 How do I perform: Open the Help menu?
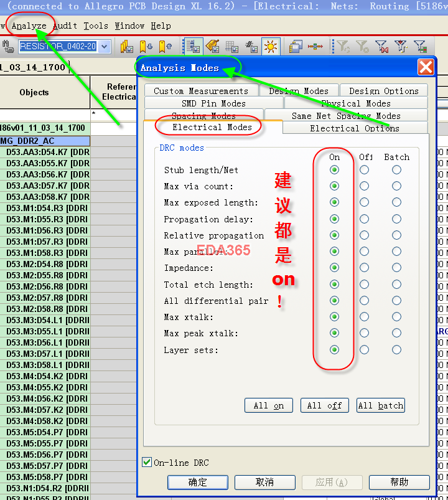tap(161, 26)
